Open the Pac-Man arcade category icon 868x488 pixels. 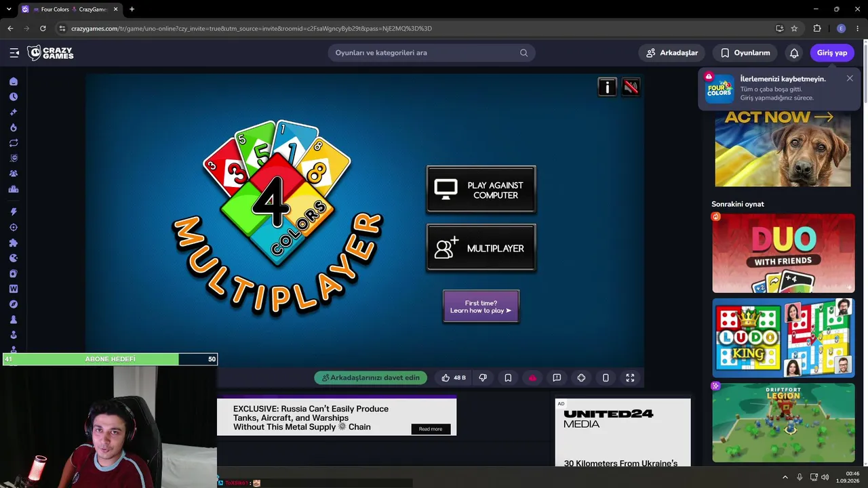tap(14, 258)
